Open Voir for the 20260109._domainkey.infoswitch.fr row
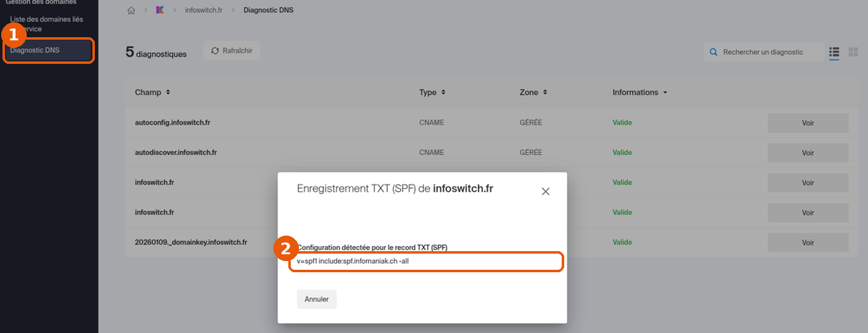Screen dimensions: 868x333 [808, 242]
